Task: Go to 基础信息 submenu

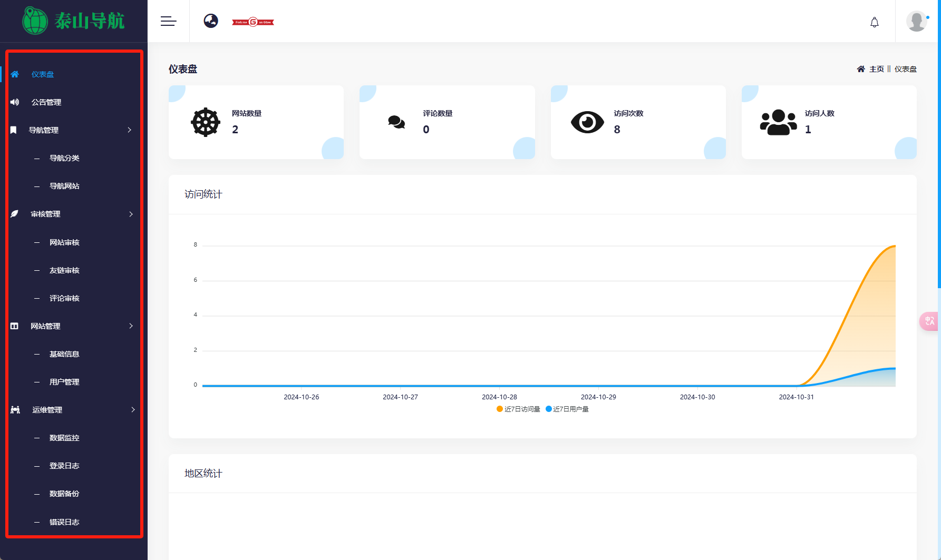Action: click(x=64, y=354)
